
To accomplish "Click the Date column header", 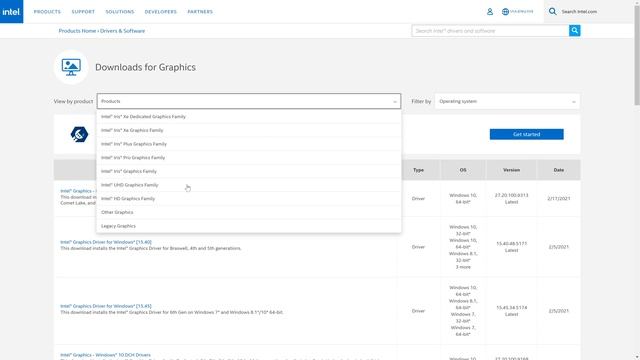I will 559,170.
